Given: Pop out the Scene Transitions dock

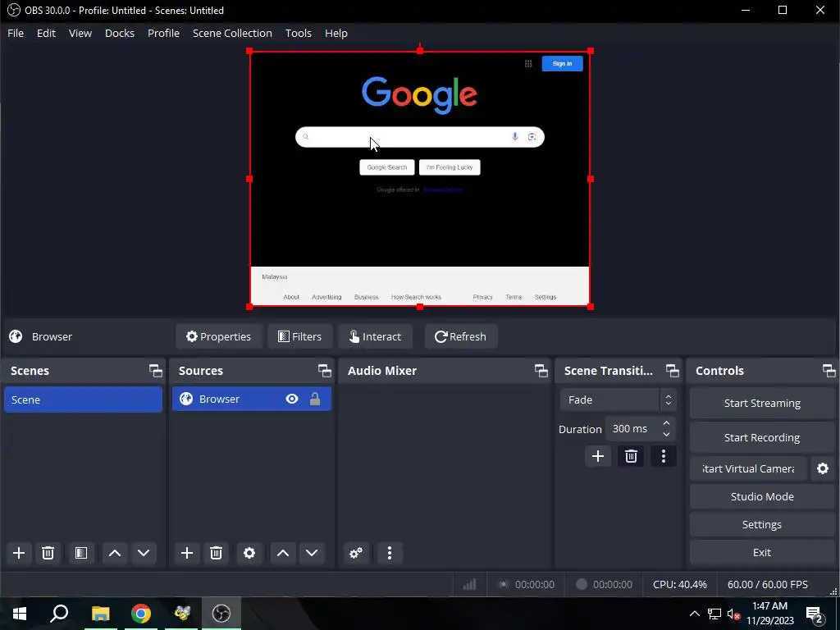Looking at the screenshot, I should (673, 371).
